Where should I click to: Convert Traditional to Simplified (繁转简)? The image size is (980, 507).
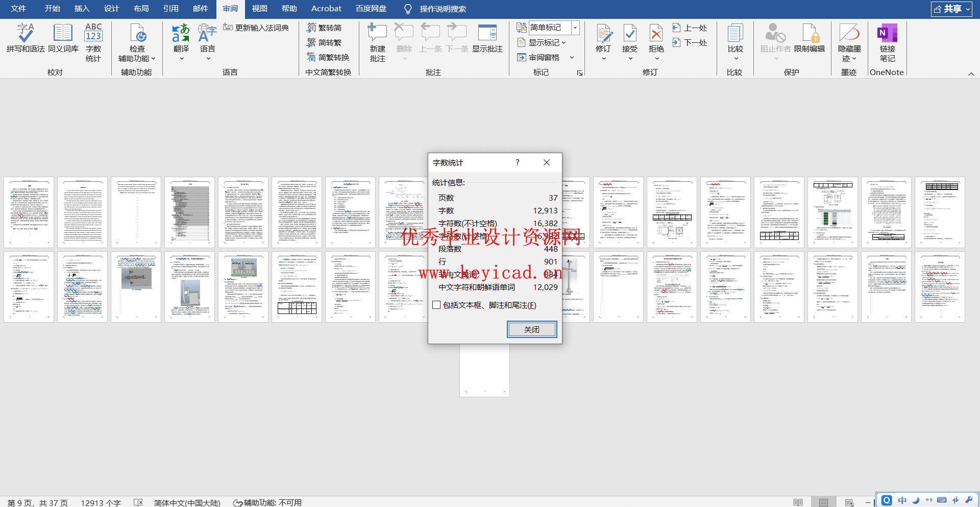[325, 28]
